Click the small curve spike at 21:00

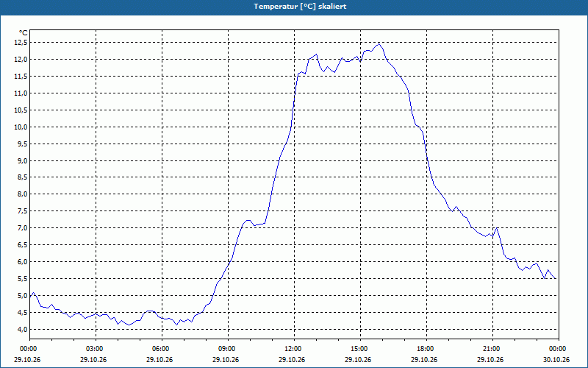[x=497, y=228]
